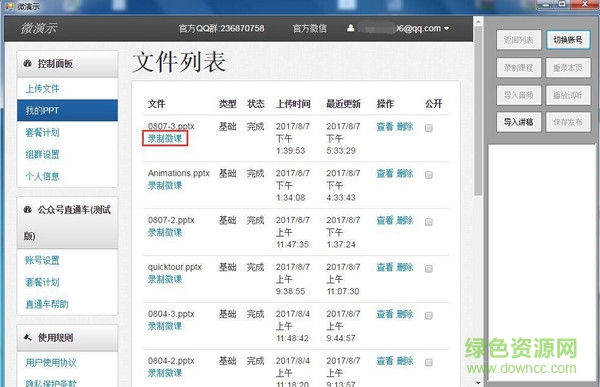Click the 保存发布 button
The width and height of the screenshot is (600, 387).
(x=568, y=122)
